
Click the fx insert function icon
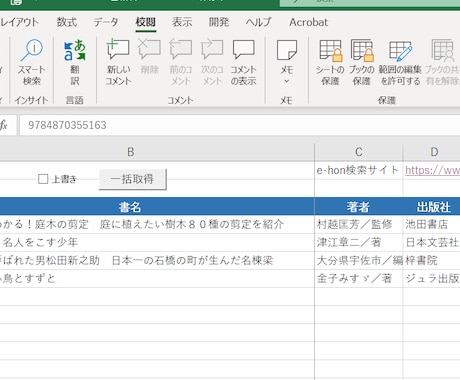click(4, 125)
